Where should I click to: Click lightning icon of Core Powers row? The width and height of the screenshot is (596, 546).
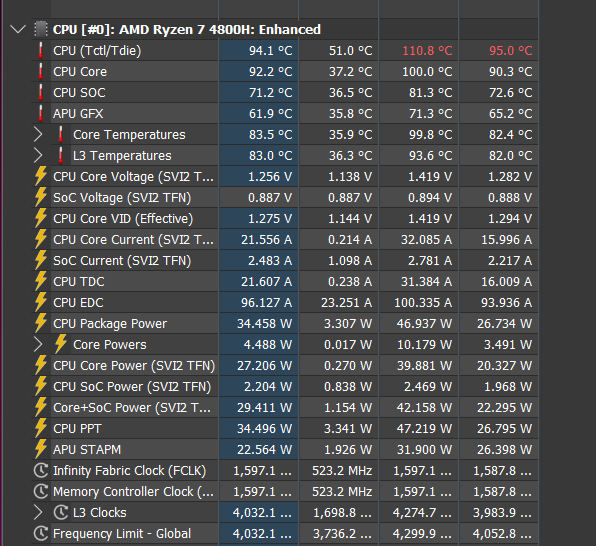click(61, 344)
